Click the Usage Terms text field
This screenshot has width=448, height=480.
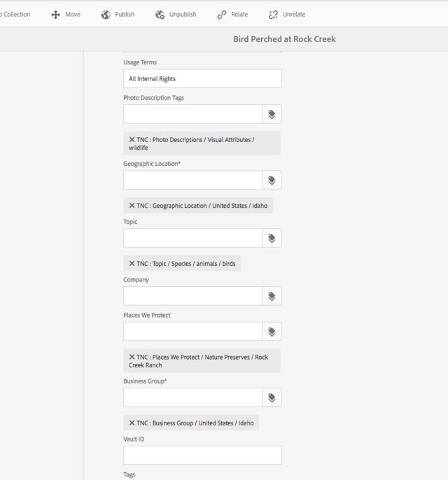(x=202, y=78)
